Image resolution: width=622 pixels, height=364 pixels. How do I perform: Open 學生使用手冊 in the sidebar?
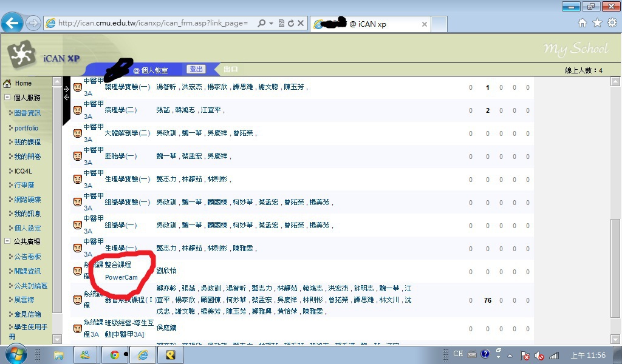pyautogui.click(x=28, y=331)
